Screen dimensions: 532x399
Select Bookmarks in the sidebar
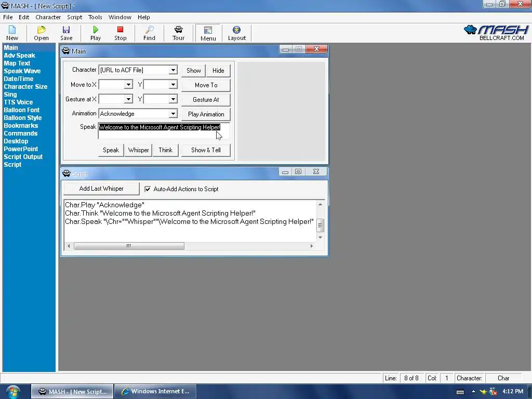pos(21,126)
